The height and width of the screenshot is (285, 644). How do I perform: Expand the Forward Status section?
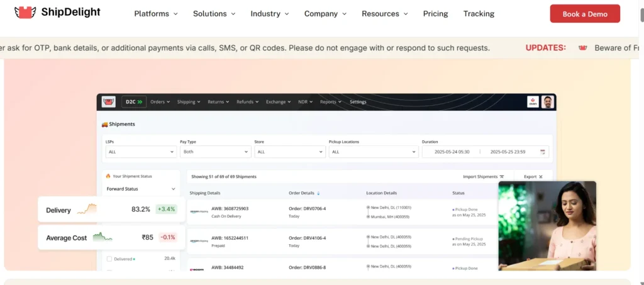click(x=141, y=189)
